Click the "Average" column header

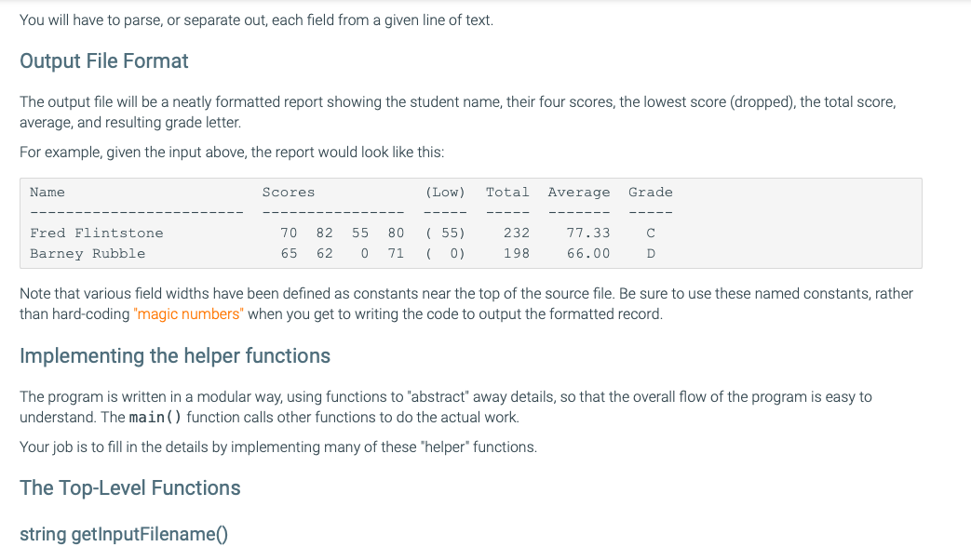point(579,192)
